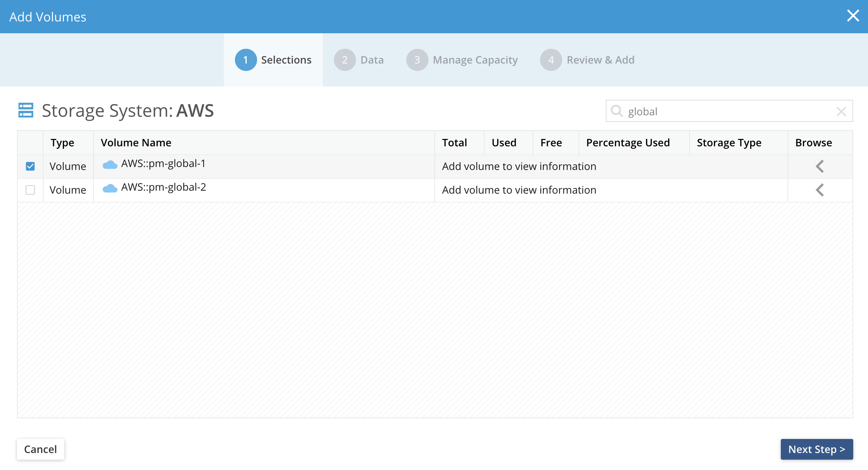Image resolution: width=868 pixels, height=470 pixels.
Task: Expand browse chevron for pm-global-1
Action: click(x=820, y=166)
